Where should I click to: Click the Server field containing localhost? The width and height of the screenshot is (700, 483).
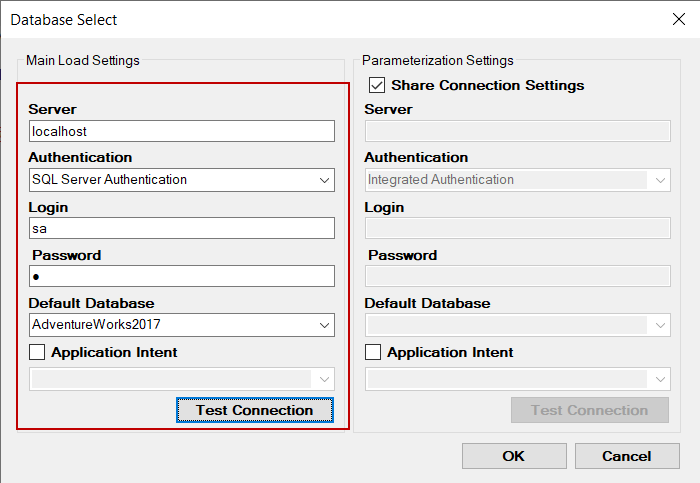coord(181,131)
